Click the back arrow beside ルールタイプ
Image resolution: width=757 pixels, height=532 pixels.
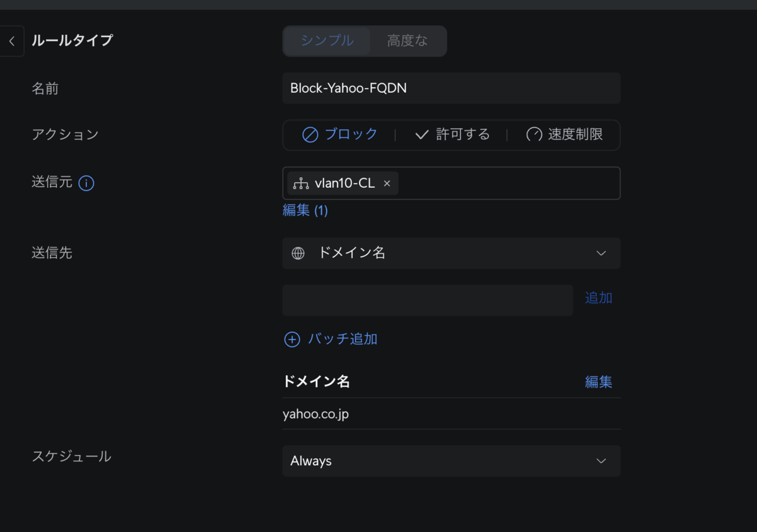pos(11,42)
